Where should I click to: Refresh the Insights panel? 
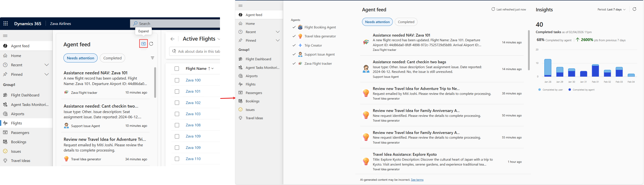634,9
